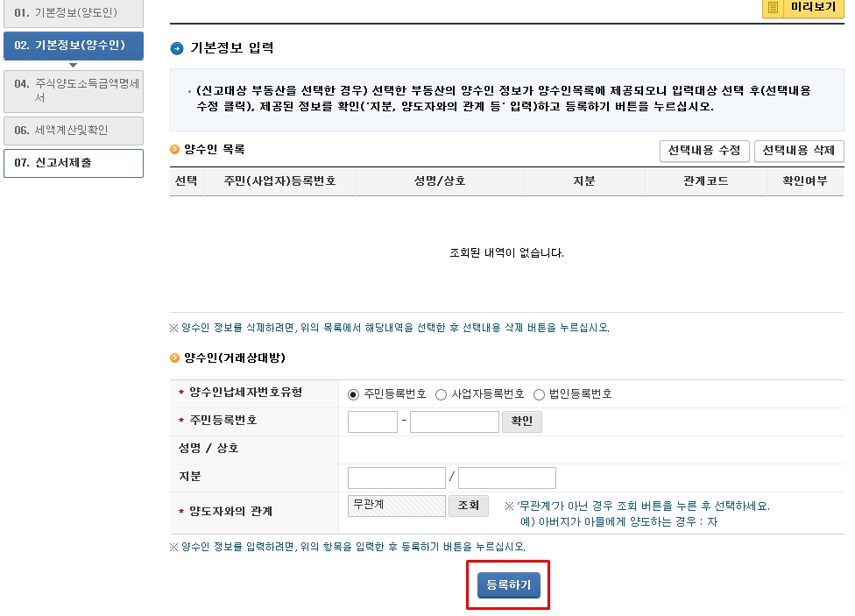Image resolution: width=855 pixels, height=616 pixels.
Task: Go to step 07 신고서제출
Action: [74, 163]
